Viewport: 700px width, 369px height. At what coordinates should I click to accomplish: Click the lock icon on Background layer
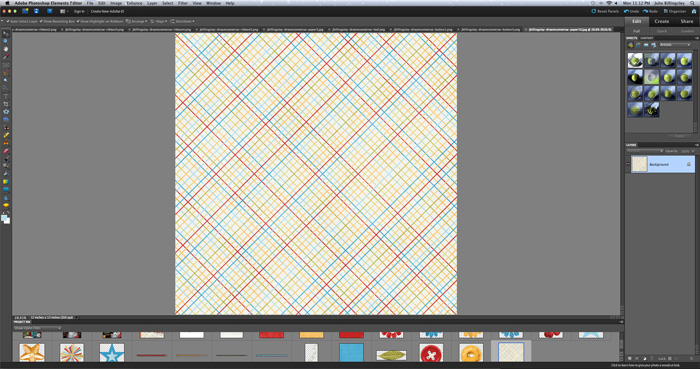click(x=688, y=164)
